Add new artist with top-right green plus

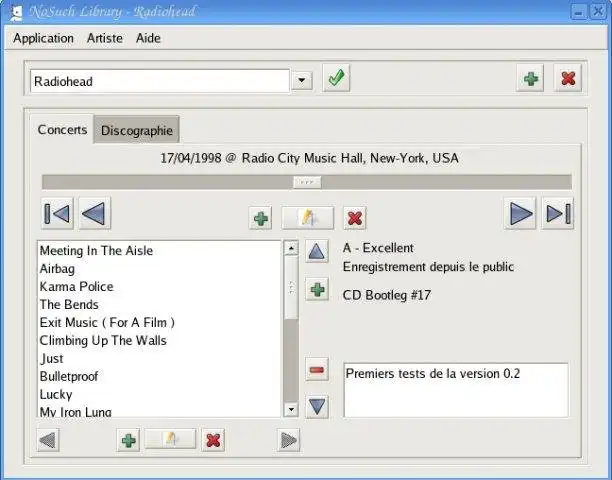[x=530, y=78]
